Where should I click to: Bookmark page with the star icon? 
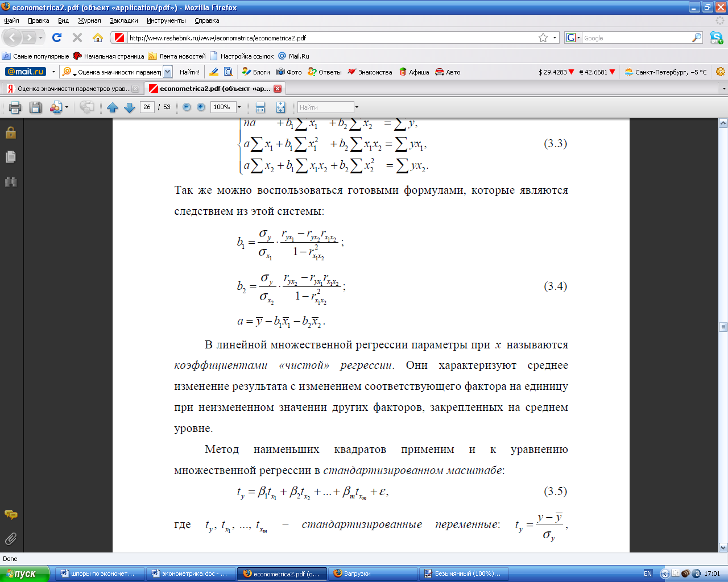[543, 38]
